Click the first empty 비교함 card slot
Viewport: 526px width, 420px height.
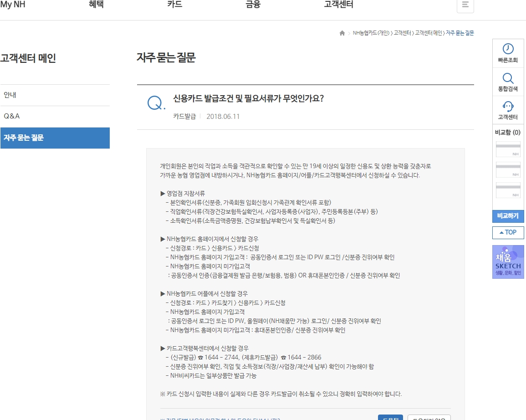[508, 149]
